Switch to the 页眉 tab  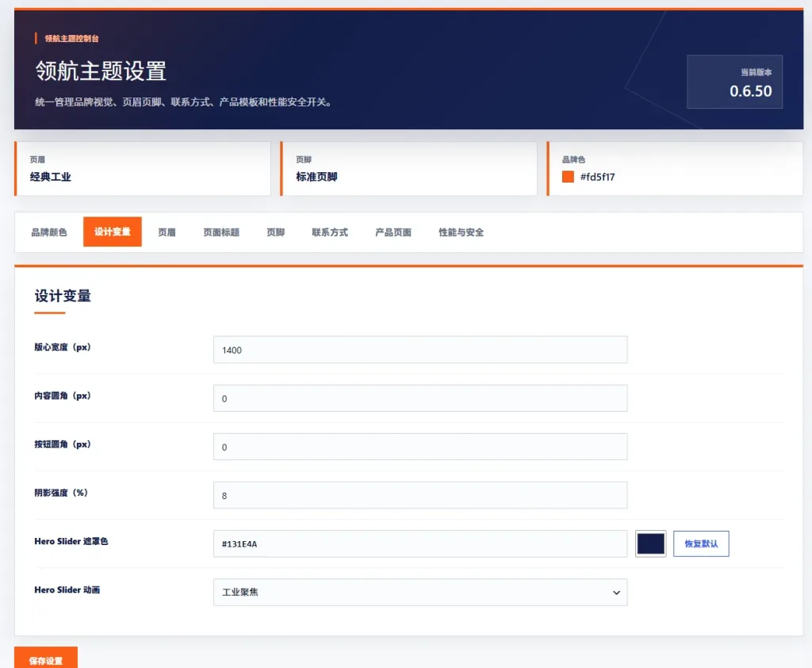(167, 232)
